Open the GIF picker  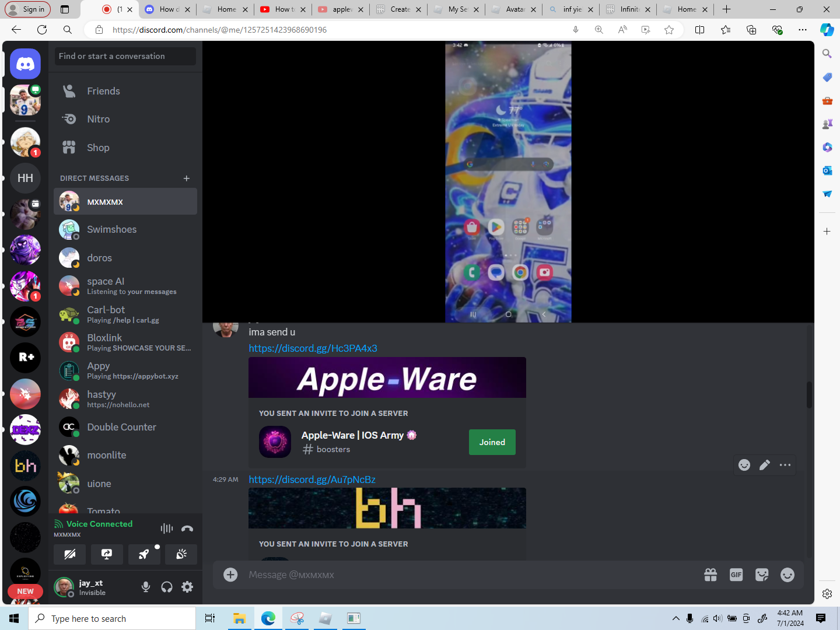coord(736,575)
